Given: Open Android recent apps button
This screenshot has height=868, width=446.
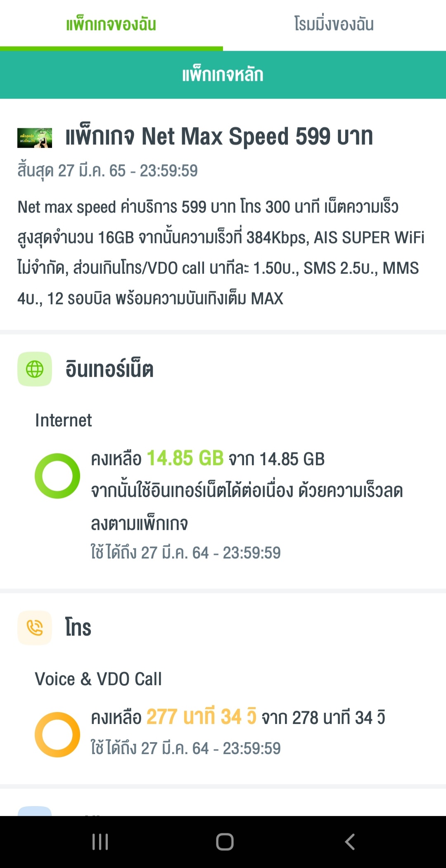Looking at the screenshot, I should click(x=100, y=842).
